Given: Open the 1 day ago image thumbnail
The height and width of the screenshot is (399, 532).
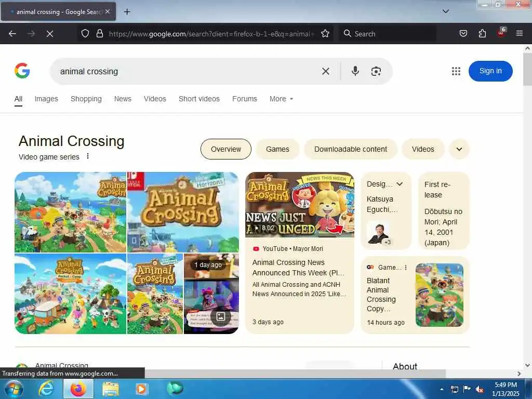Looking at the screenshot, I should [x=211, y=294].
